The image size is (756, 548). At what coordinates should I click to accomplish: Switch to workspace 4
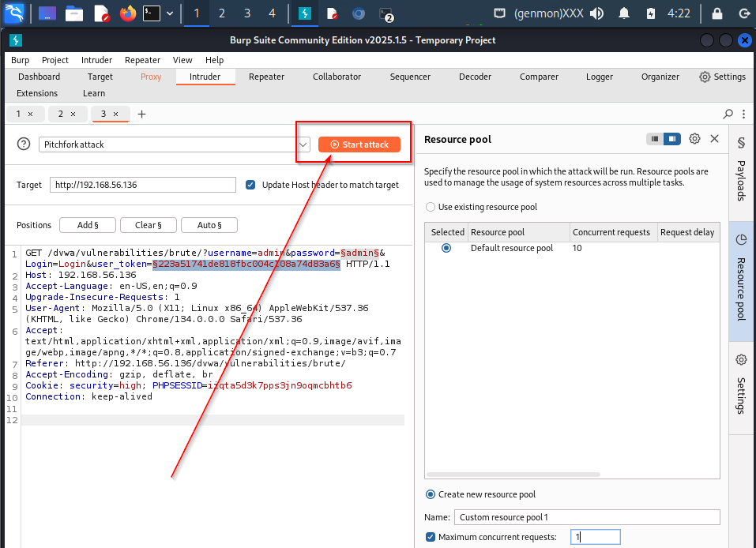pos(272,13)
